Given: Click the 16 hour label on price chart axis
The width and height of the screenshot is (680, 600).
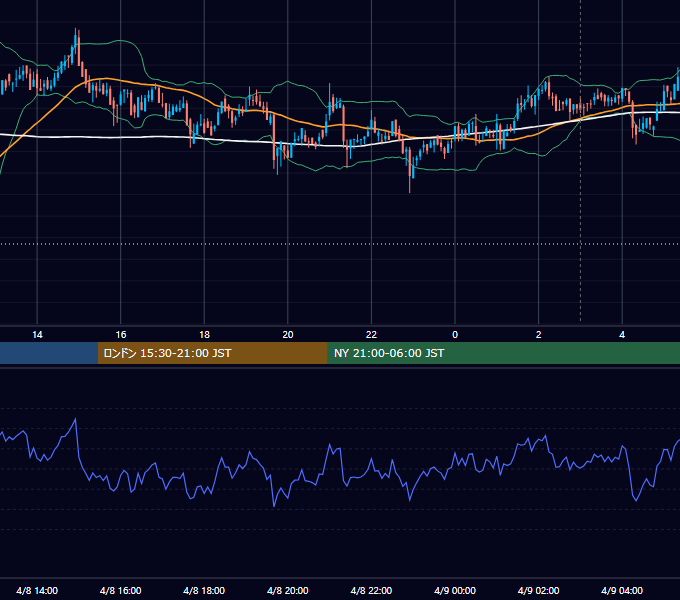Looking at the screenshot, I should coord(121,335).
